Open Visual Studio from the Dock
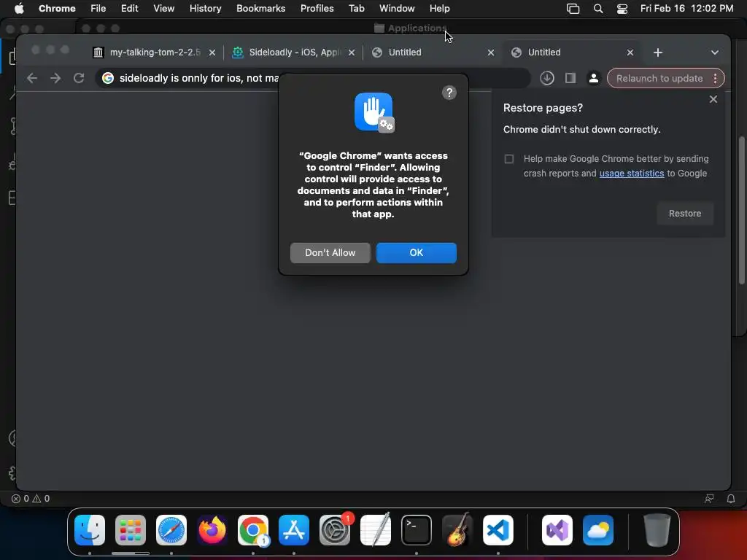Image resolution: width=747 pixels, height=560 pixels. click(x=557, y=530)
